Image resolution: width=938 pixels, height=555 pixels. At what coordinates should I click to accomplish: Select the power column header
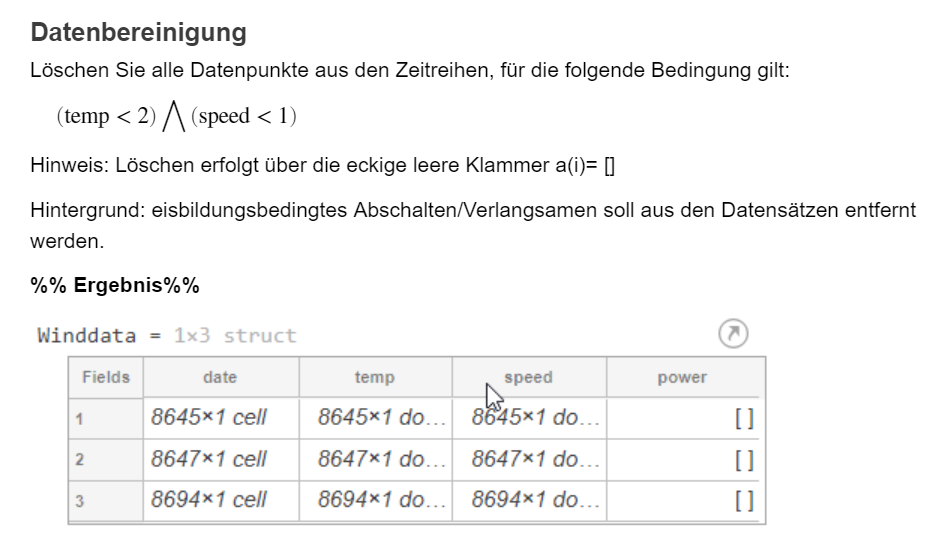pos(682,377)
